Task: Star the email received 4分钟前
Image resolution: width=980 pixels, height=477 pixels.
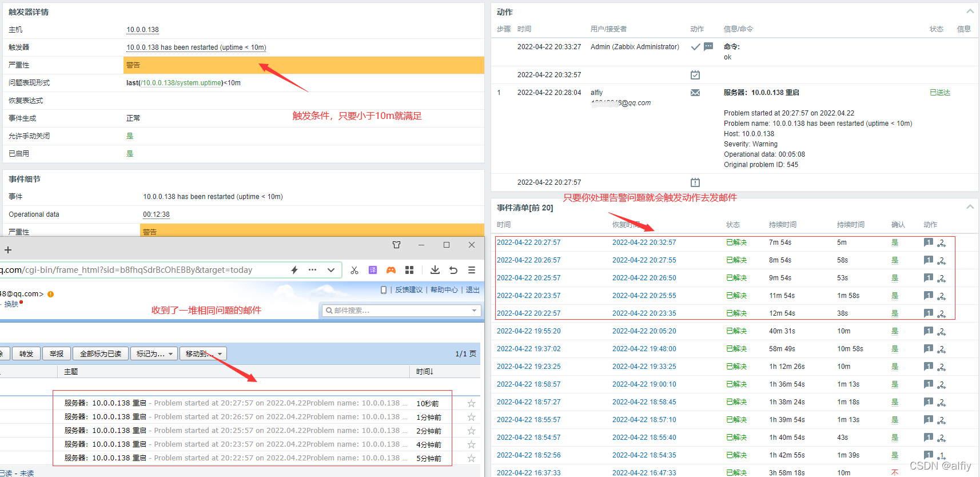Action: 471,444
